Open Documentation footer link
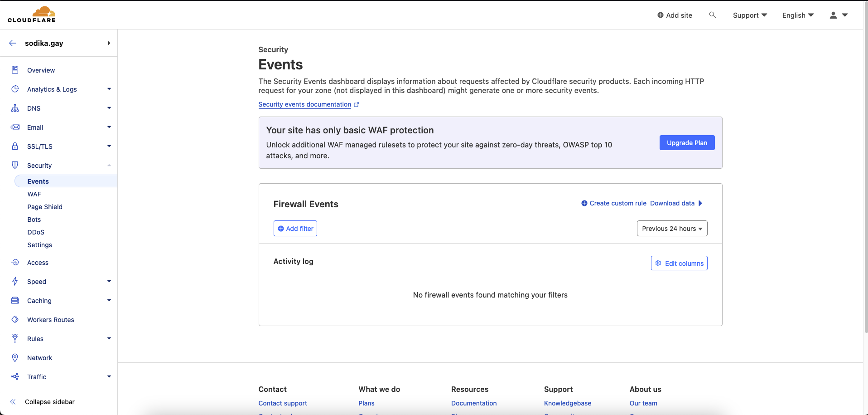The image size is (868, 415). [474, 403]
